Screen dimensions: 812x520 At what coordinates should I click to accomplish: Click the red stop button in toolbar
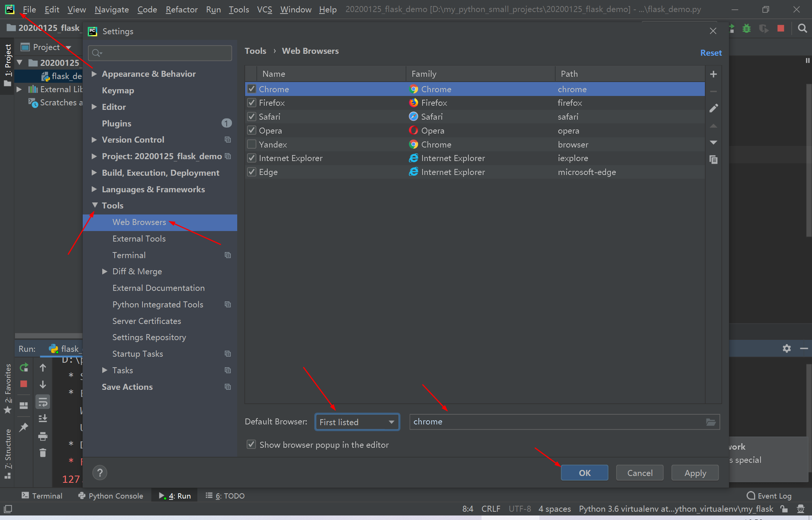click(x=781, y=28)
